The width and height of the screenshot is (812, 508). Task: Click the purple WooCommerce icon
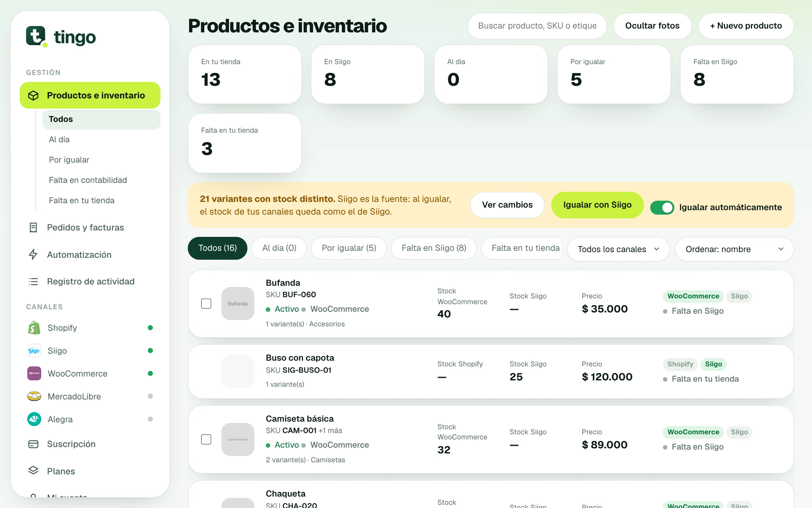(34, 374)
